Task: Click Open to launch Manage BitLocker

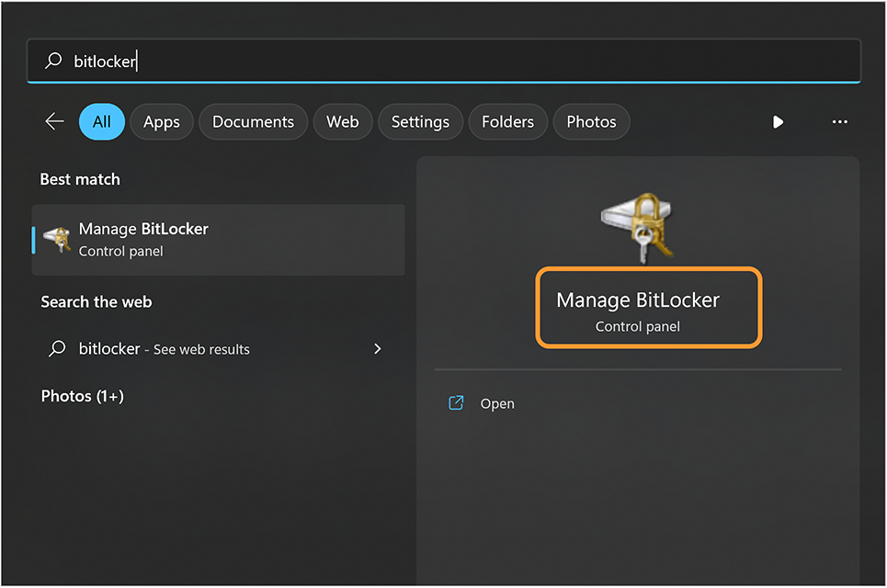Action: [497, 402]
